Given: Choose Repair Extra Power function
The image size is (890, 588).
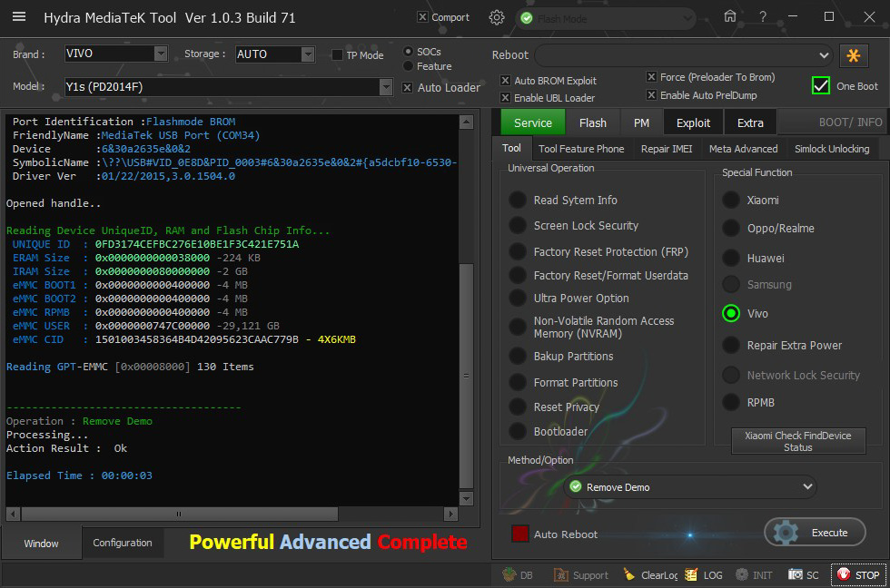Looking at the screenshot, I should [731, 345].
